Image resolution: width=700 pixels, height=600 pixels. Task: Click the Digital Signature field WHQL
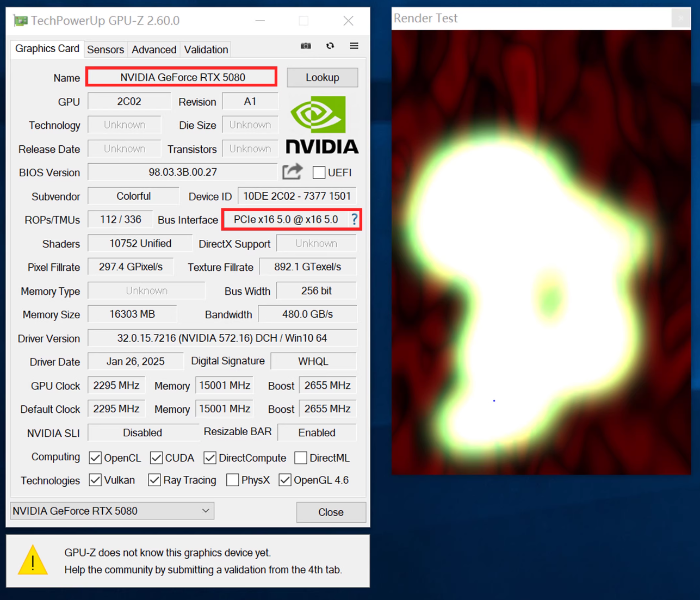click(x=313, y=362)
